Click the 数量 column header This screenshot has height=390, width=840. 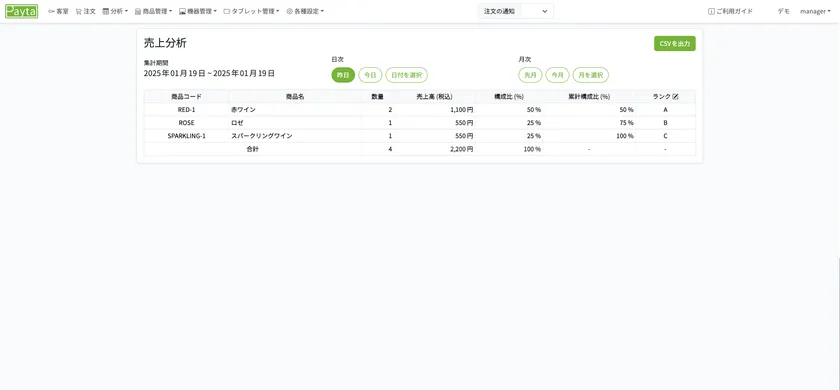click(378, 97)
